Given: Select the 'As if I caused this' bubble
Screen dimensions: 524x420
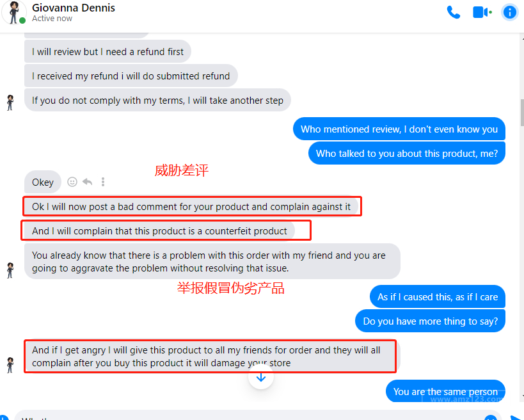Looking at the screenshot, I should (438, 297).
